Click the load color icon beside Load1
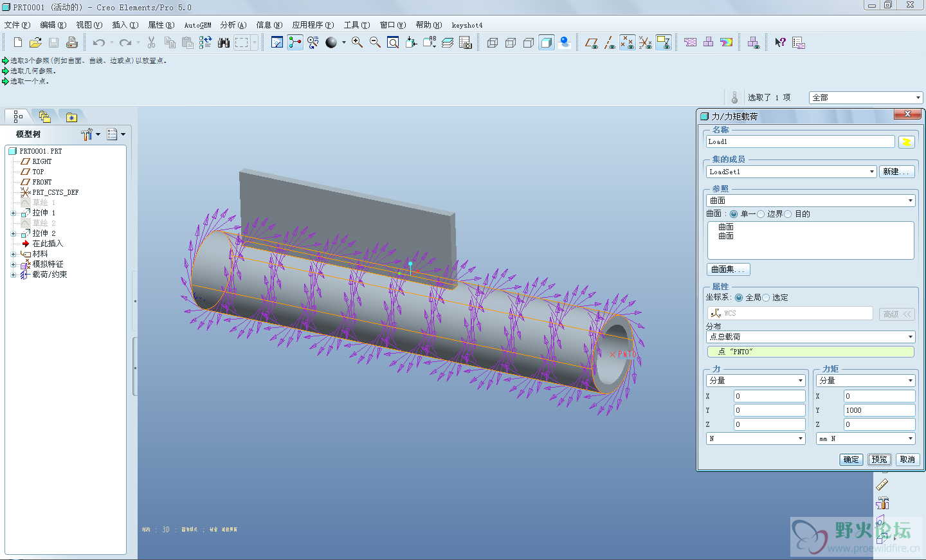This screenshot has height=560, width=926. [906, 142]
